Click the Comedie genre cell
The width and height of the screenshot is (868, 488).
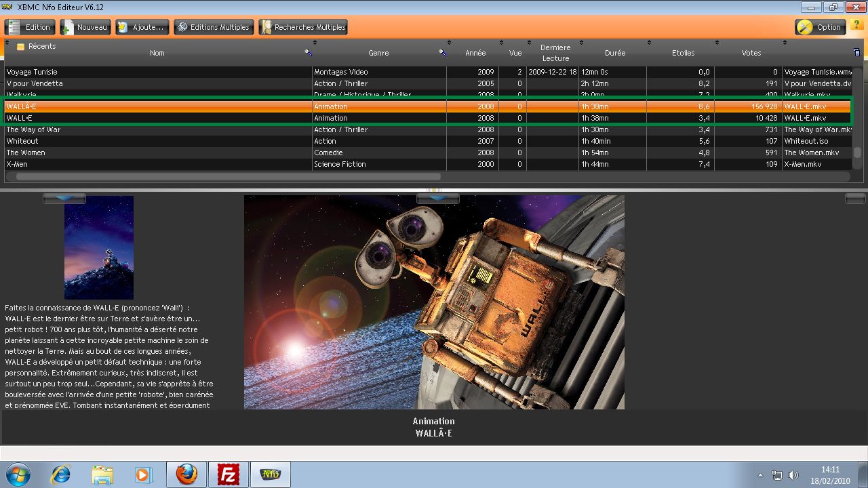tap(379, 152)
